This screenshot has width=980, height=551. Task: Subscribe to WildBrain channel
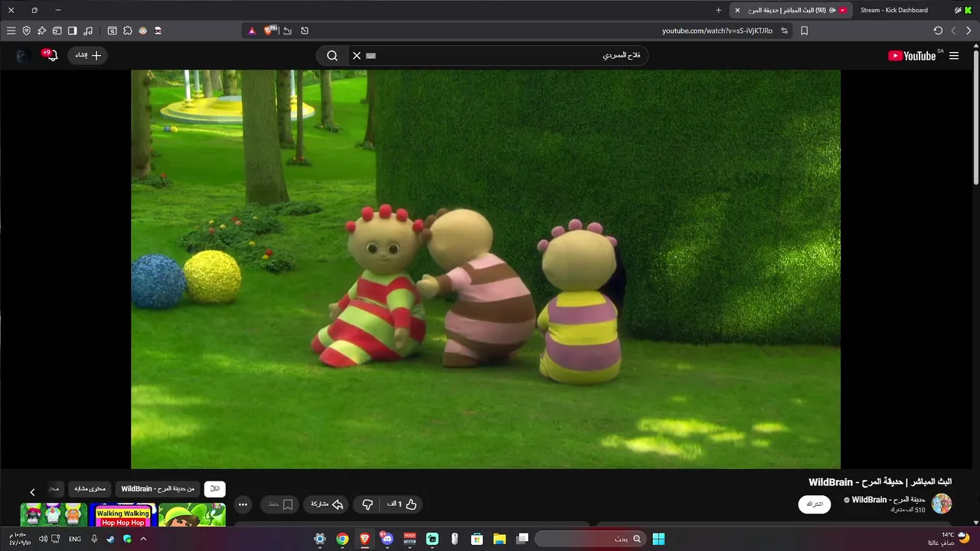[x=814, y=504]
